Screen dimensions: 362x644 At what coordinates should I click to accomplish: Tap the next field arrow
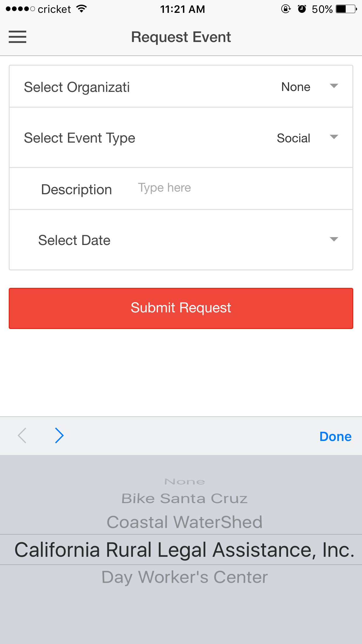(x=59, y=436)
